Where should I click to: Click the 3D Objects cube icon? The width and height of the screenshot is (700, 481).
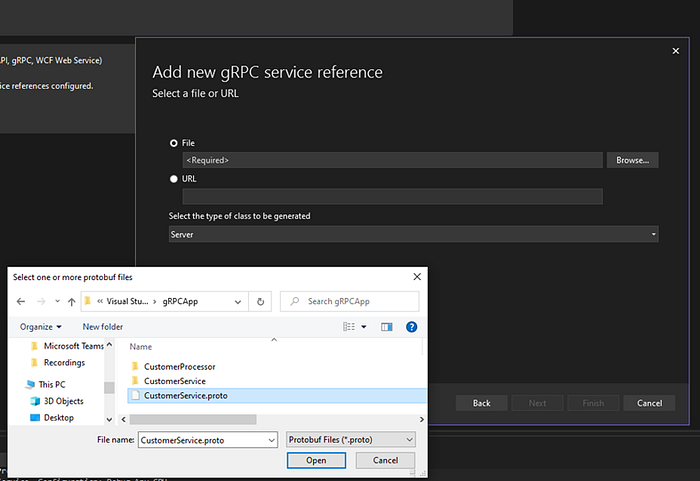(35, 401)
